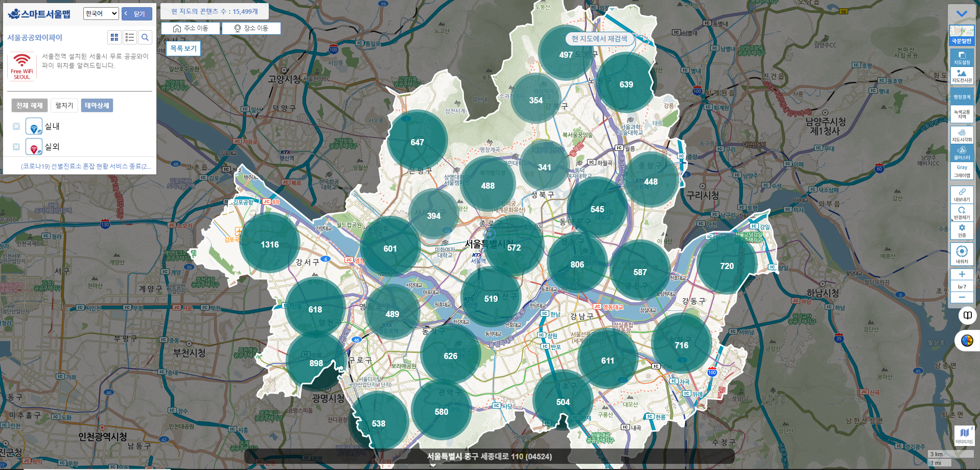Click the map contents count label
The width and height of the screenshot is (980, 470).
click(x=215, y=11)
